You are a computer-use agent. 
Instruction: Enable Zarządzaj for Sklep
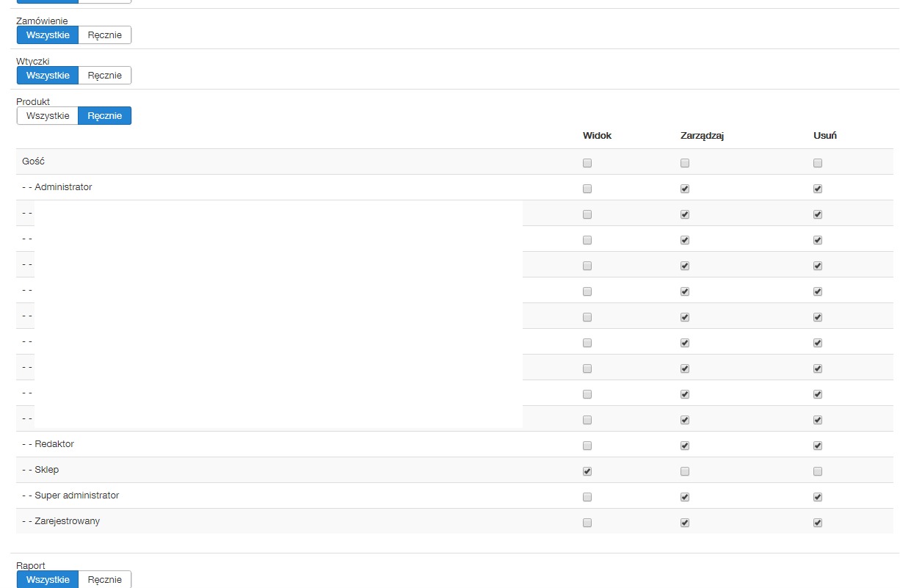685,471
